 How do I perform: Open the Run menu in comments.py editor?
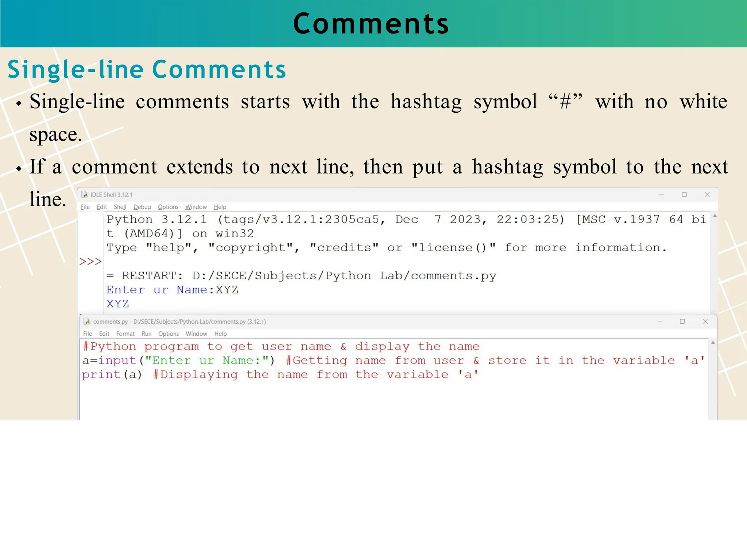click(146, 334)
